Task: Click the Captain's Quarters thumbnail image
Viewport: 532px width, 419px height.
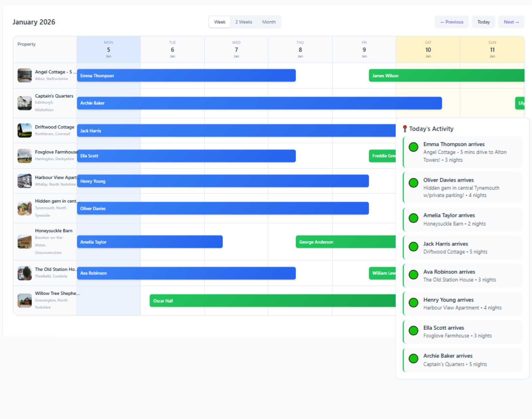Action: click(24, 103)
